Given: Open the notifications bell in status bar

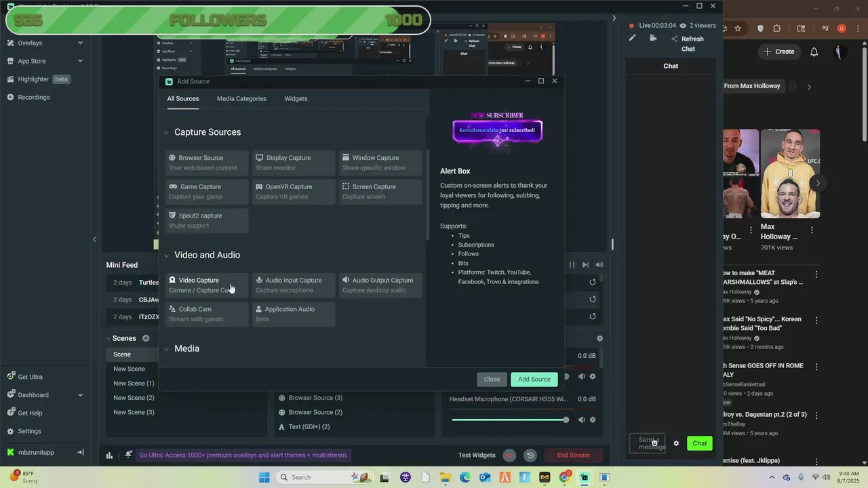Looking at the screenshot, I should click(128, 455).
